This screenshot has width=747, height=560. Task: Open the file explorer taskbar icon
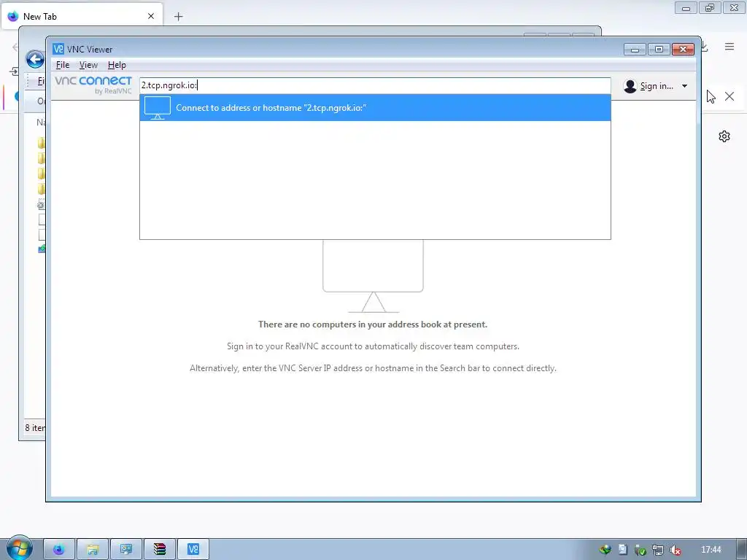point(93,550)
